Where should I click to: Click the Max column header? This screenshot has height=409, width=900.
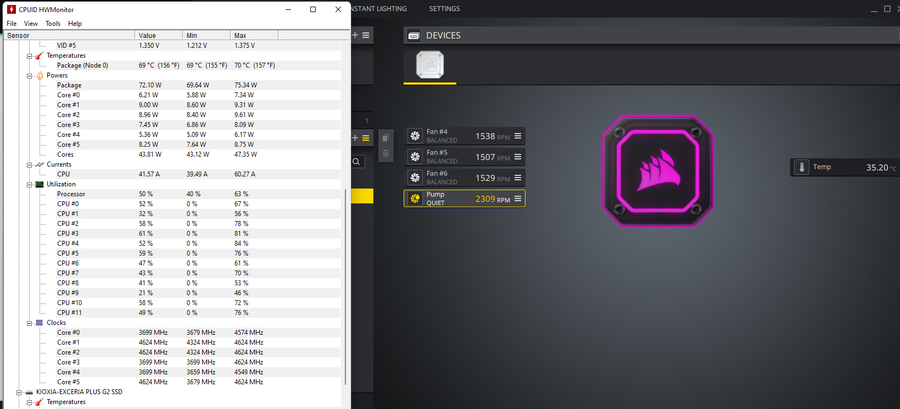tap(254, 35)
